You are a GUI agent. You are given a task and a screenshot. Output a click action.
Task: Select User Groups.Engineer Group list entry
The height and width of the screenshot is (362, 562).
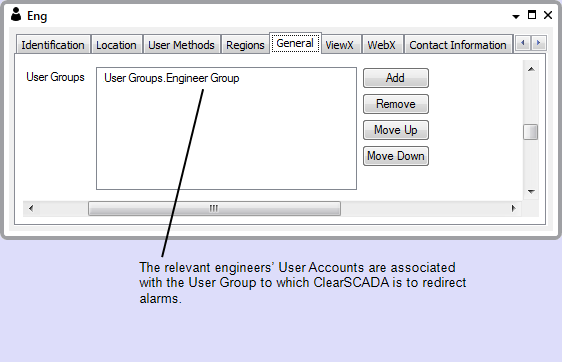point(172,78)
